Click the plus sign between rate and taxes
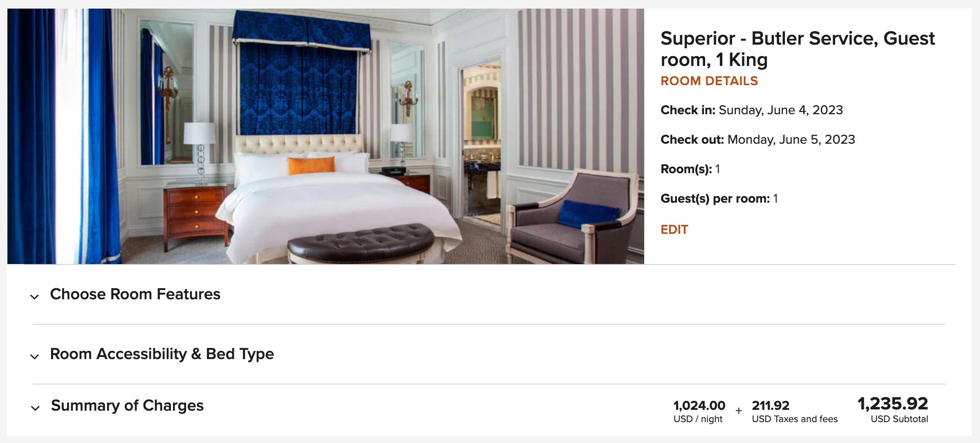This screenshot has width=980, height=443. (x=739, y=410)
